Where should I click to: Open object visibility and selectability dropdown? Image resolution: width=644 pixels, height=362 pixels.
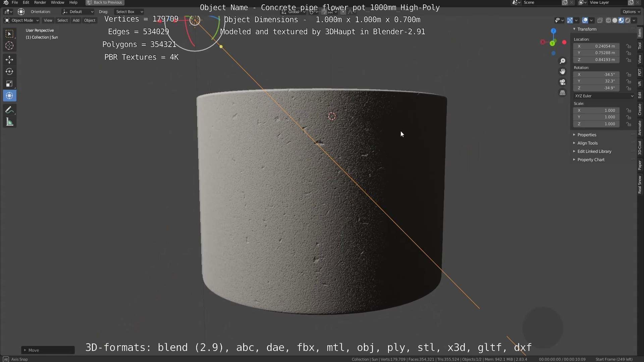[x=559, y=20]
